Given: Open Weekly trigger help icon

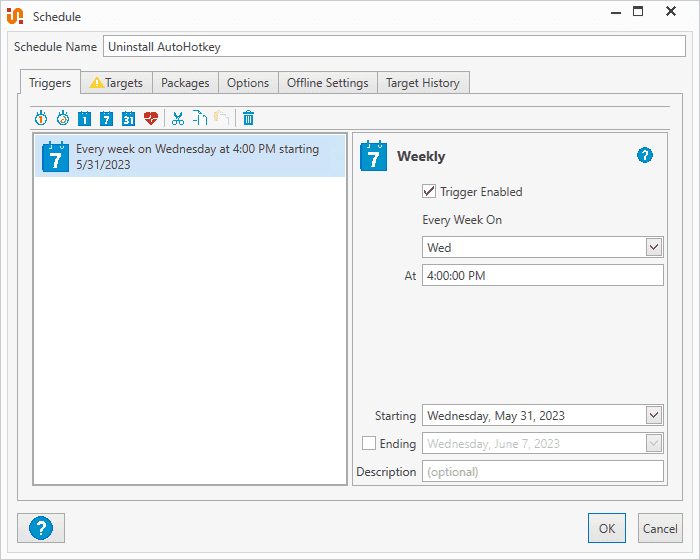Looking at the screenshot, I should [645, 155].
